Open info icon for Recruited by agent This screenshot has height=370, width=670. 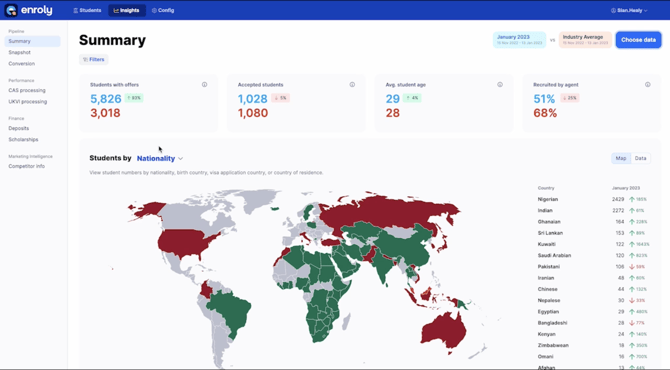pos(648,85)
